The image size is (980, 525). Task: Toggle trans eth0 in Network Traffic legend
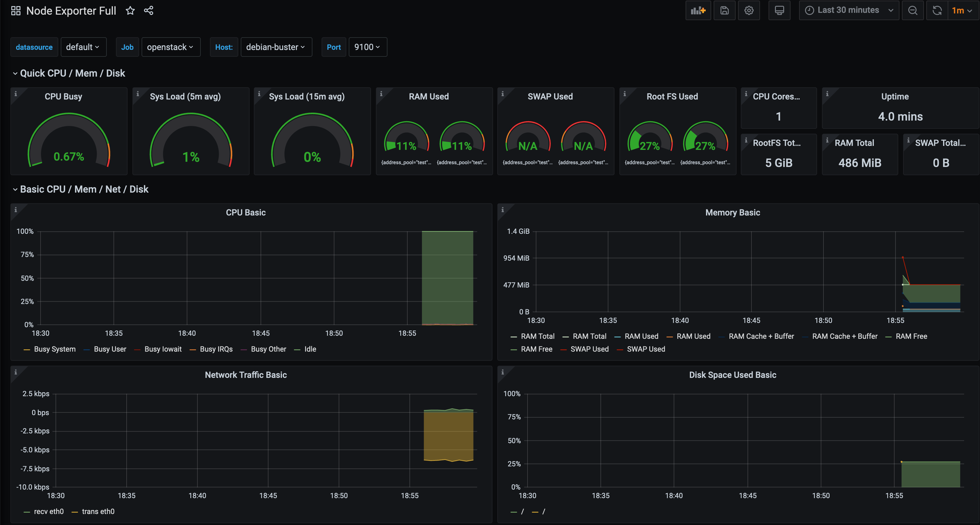tap(98, 511)
